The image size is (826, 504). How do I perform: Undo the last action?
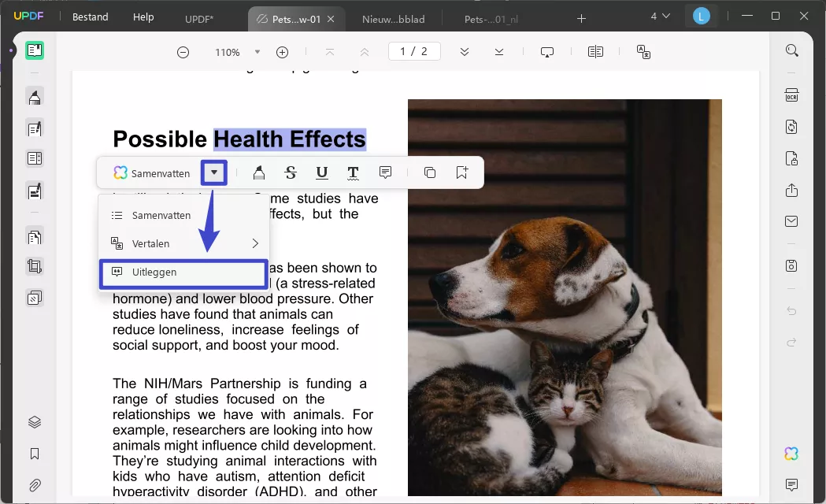click(x=792, y=311)
